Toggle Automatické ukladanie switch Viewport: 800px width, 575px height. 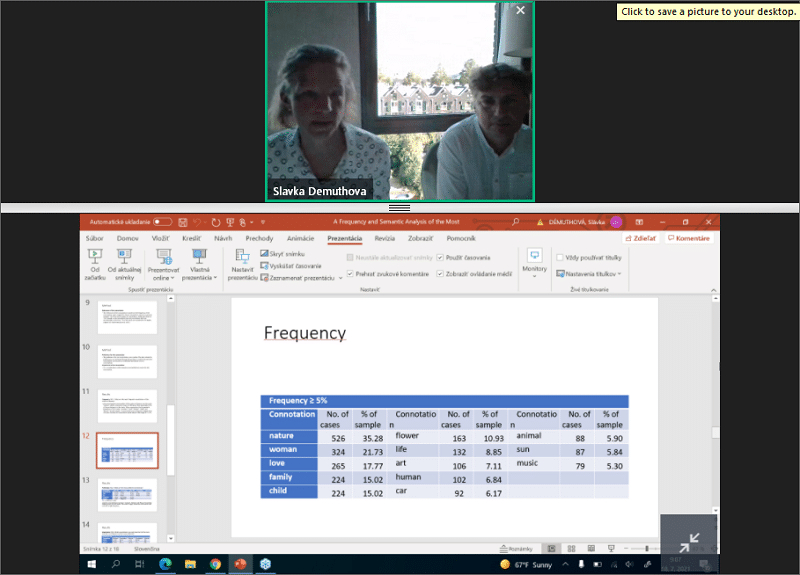coord(162,222)
